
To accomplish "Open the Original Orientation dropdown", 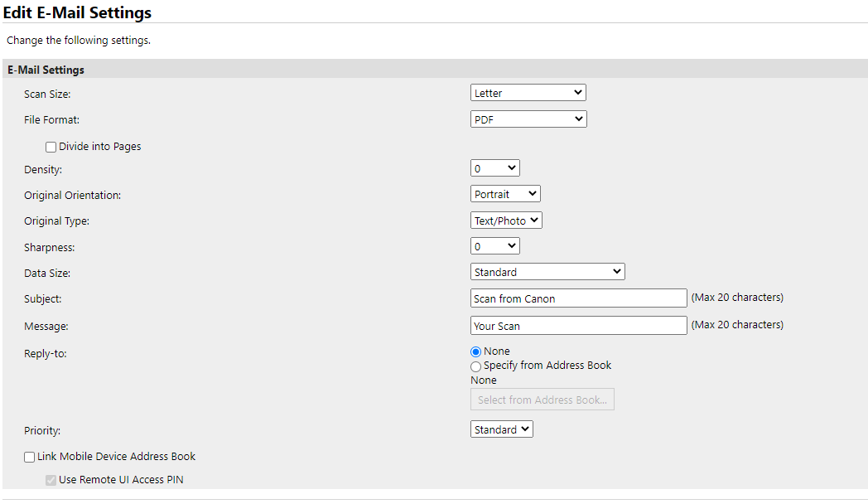I will (505, 193).
